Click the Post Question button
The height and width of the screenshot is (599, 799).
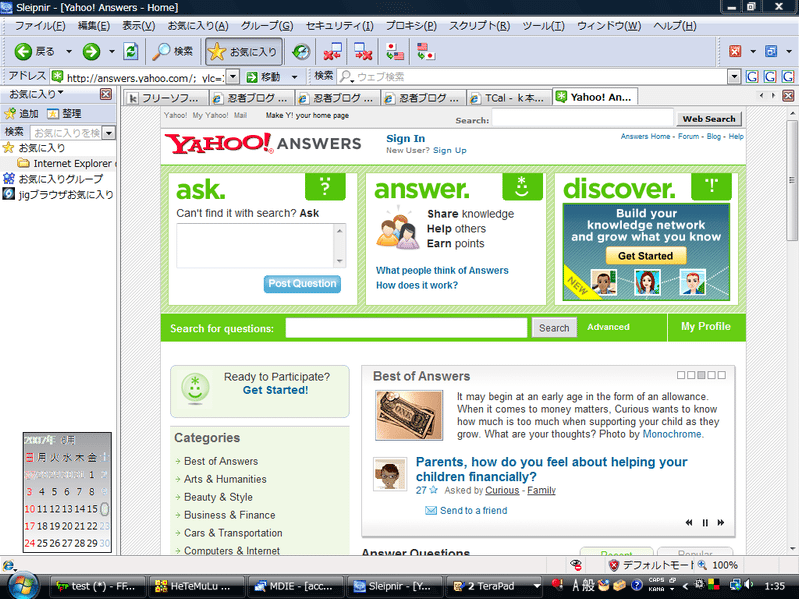pyautogui.click(x=302, y=284)
